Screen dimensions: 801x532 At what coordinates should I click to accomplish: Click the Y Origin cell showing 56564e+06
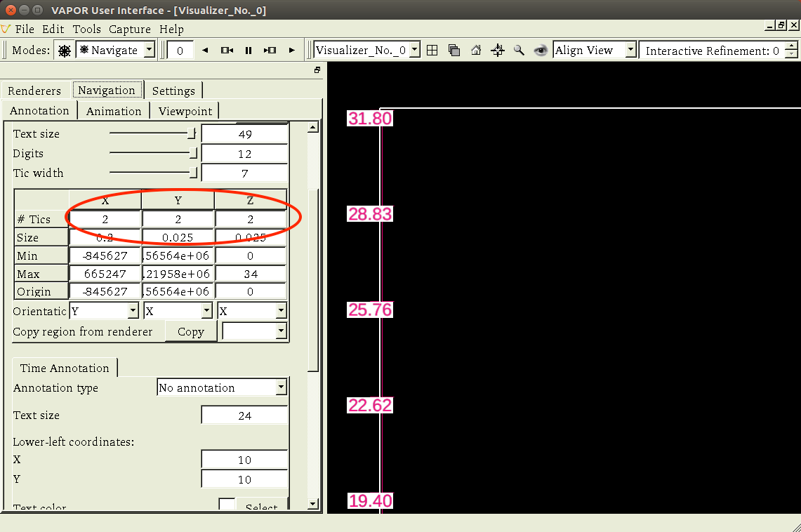coord(178,291)
